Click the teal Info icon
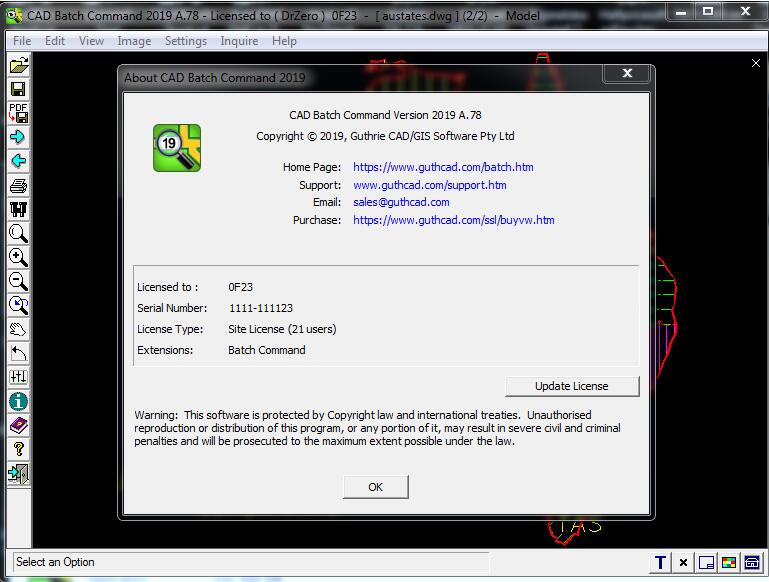The image size is (769, 582). 19,402
